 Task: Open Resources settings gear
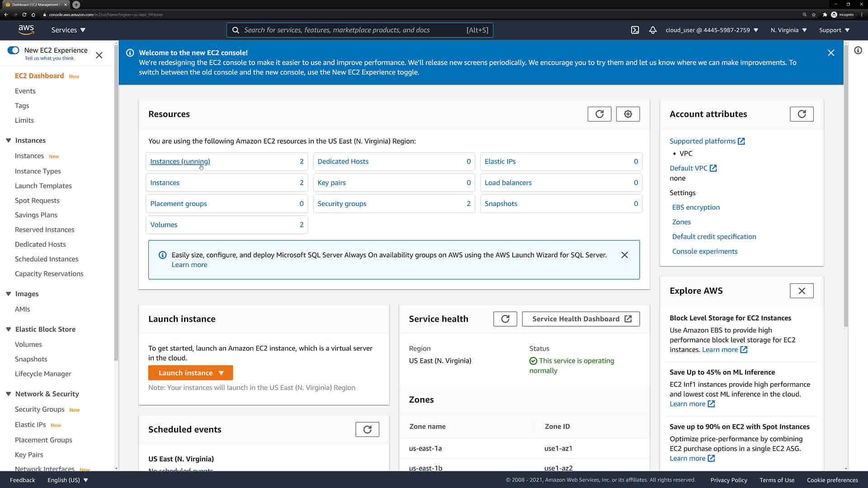click(x=628, y=114)
